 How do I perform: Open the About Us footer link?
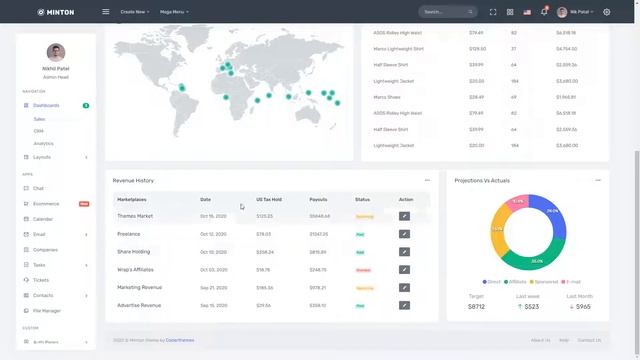coord(540,340)
